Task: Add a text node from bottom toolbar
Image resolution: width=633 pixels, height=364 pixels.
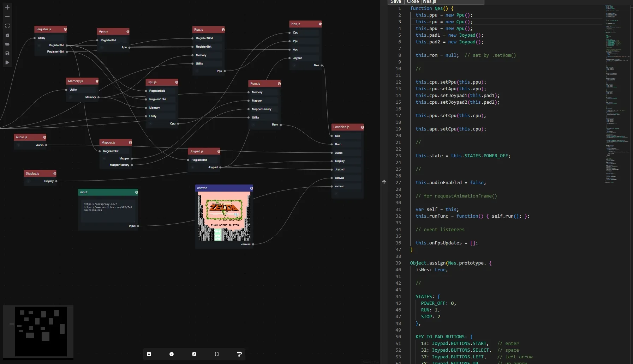Action: click(149, 354)
